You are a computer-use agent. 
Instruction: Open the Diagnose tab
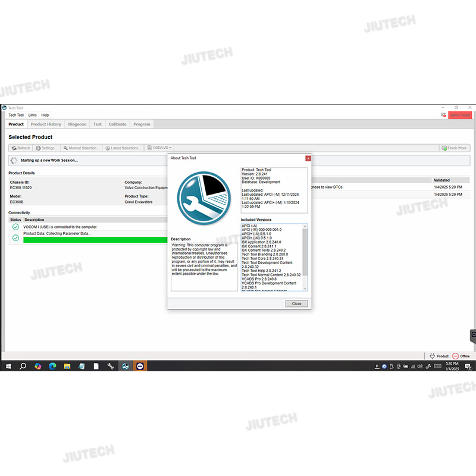click(x=77, y=124)
